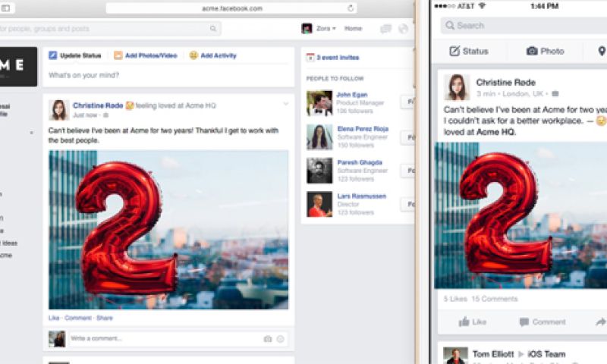Click the Follow button next to Lars Rasmussen

[407, 204]
